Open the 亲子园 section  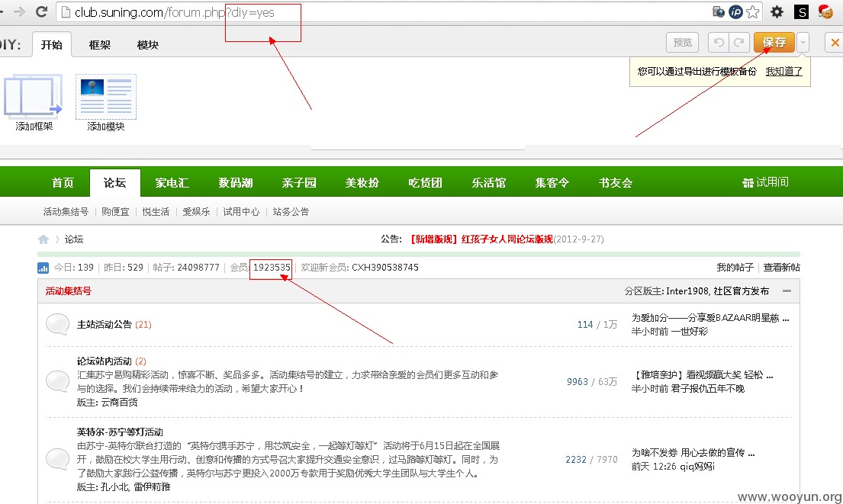coord(299,183)
